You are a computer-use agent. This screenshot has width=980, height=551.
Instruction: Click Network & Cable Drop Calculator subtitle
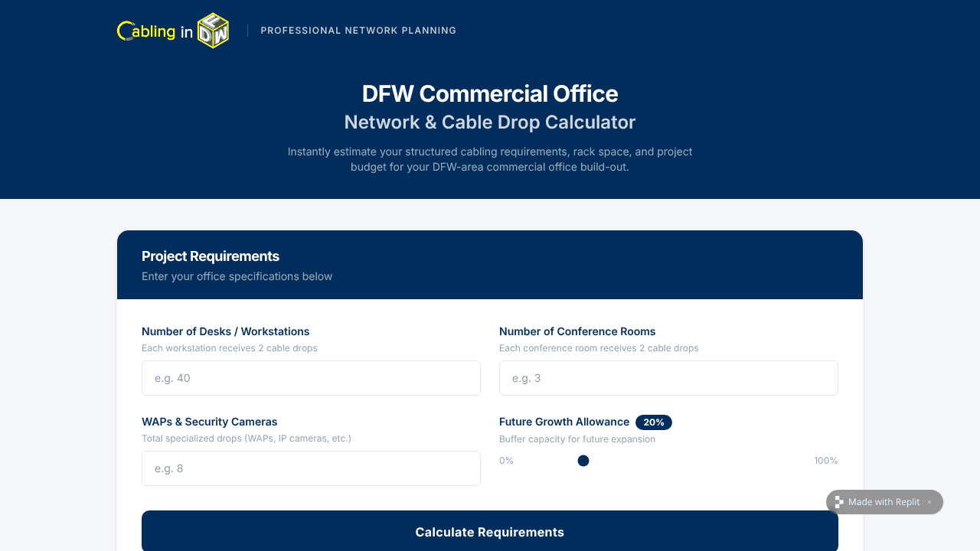490,122
